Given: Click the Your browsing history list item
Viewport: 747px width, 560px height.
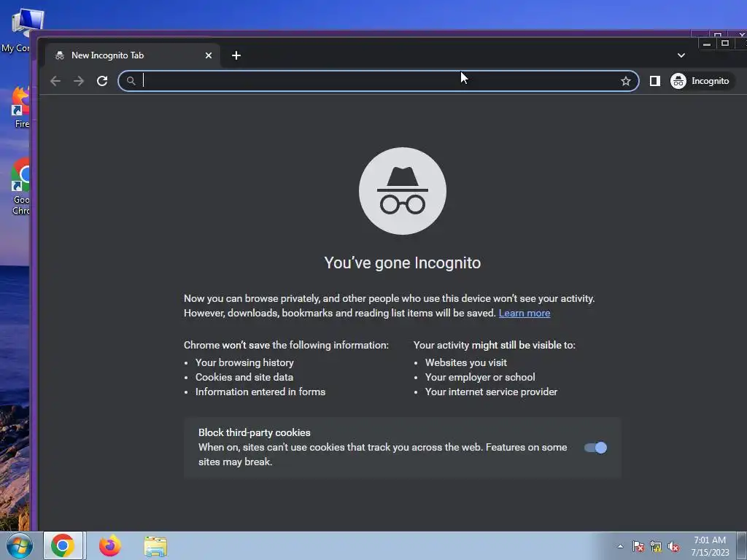Looking at the screenshot, I should coord(244,362).
